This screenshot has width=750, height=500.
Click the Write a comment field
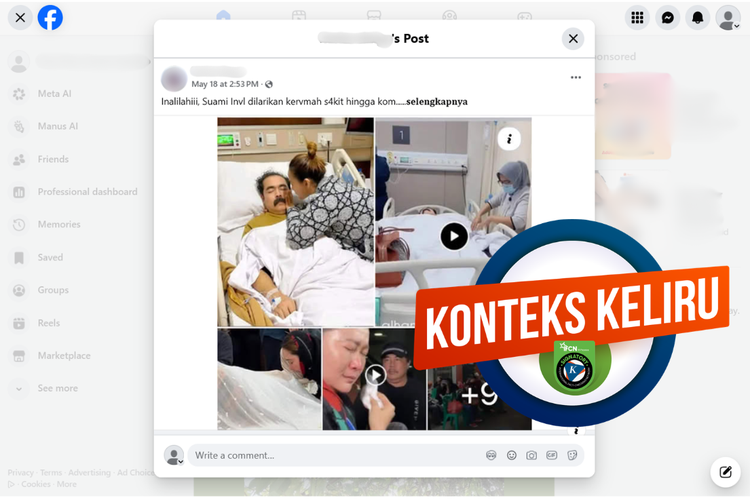point(335,456)
